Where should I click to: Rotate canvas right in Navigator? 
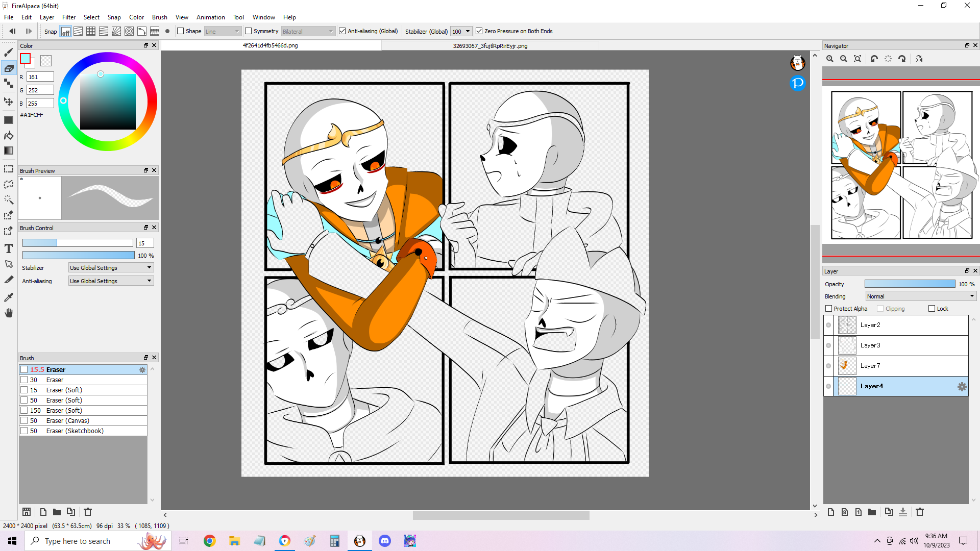tap(902, 59)
